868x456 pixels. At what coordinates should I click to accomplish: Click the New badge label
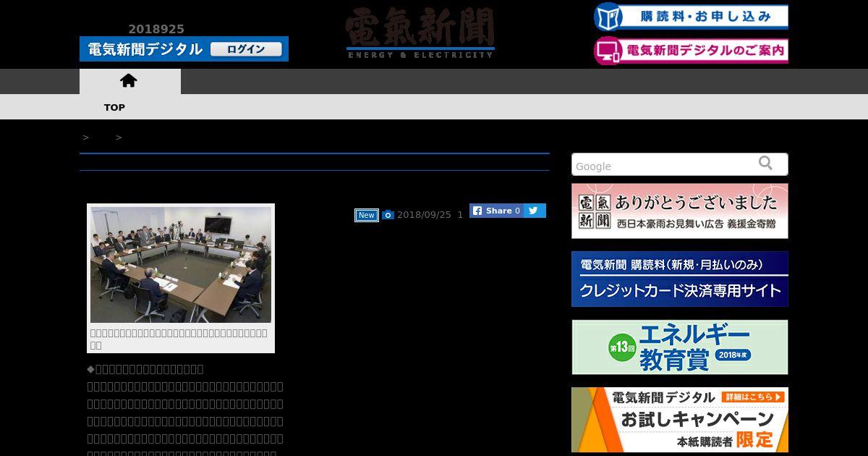pyautogui.click(x=367, y=215)
